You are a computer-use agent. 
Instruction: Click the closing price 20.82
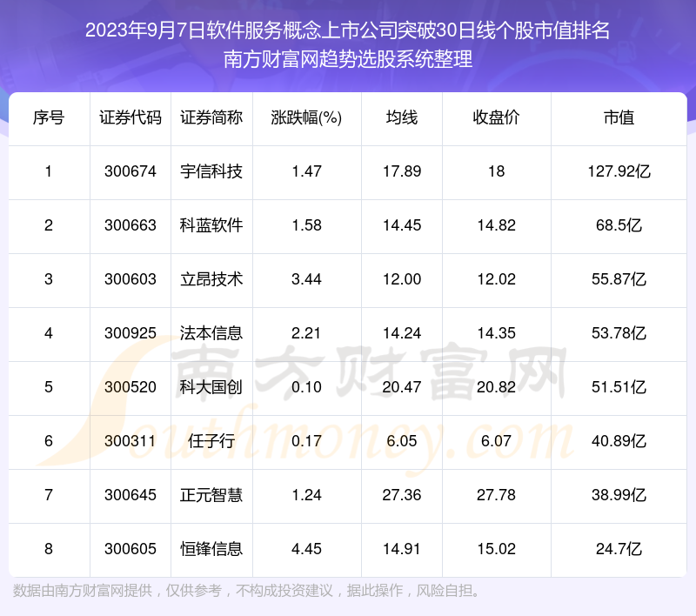point(496,387)
